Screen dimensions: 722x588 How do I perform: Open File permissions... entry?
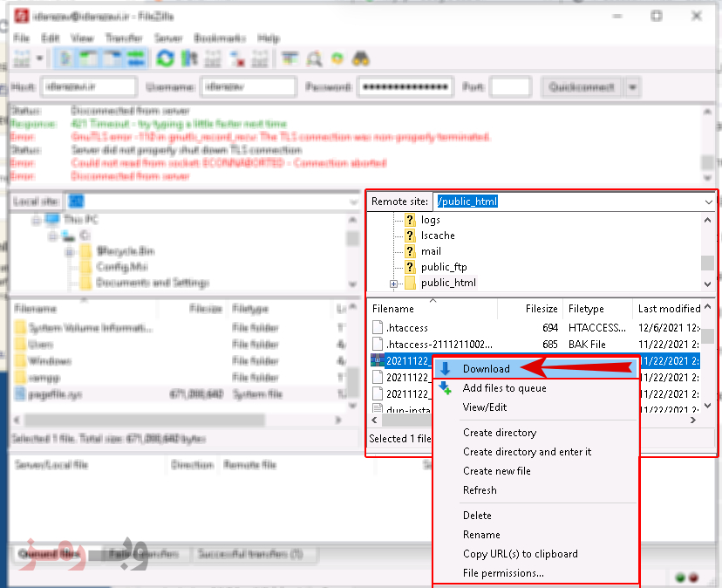535,573
